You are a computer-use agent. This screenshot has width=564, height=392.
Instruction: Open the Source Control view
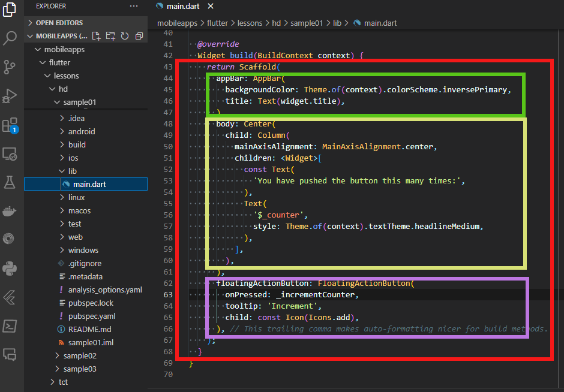coord(10,67)
